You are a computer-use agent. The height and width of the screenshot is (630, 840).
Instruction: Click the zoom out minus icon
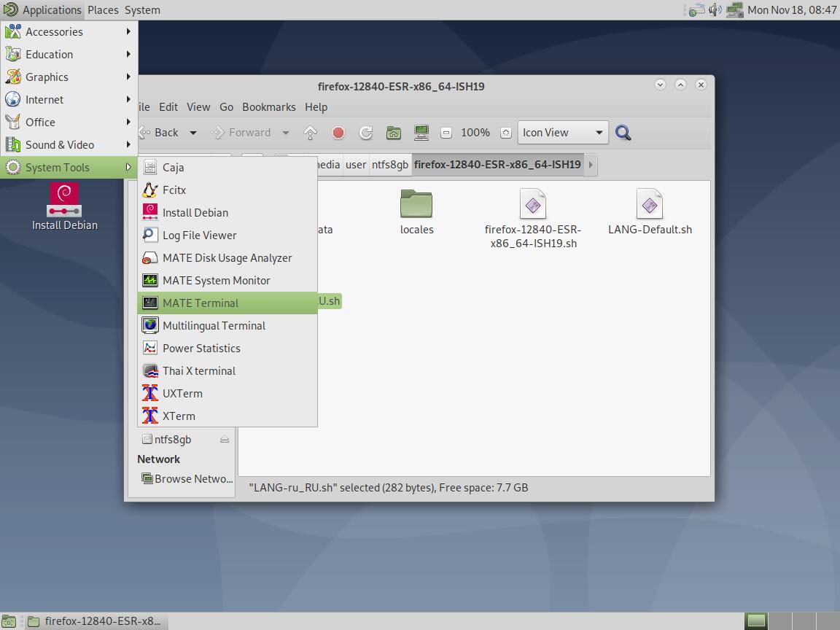(x=446, y=133)
